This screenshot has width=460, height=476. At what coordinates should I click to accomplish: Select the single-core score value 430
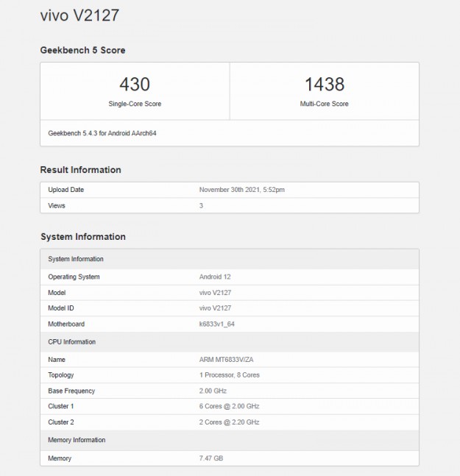tap(135, 85)
